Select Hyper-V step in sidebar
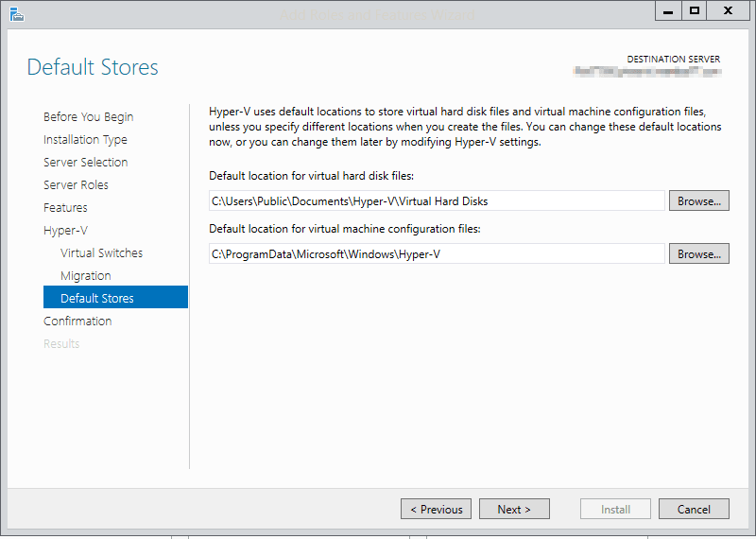 pyautogui.click(x=65, y=230)
